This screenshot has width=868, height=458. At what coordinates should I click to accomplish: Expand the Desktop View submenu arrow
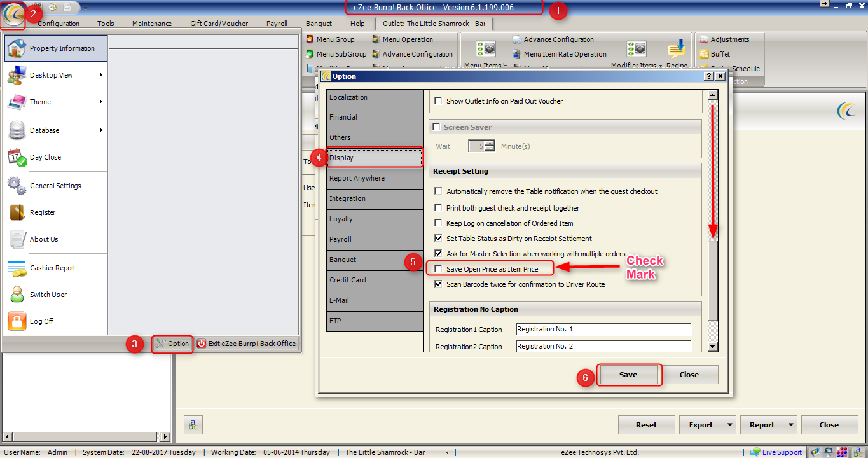tap(101, 75)
